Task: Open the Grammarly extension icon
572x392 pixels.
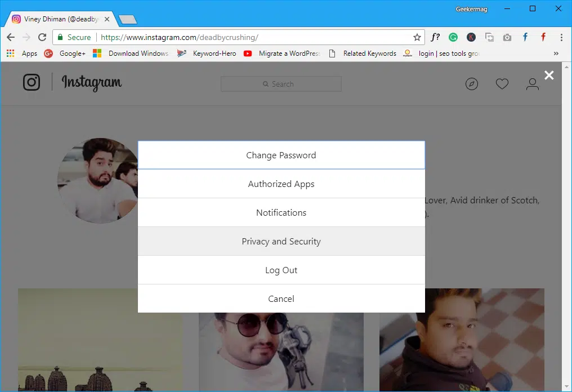Action: [x=453, y=37]
